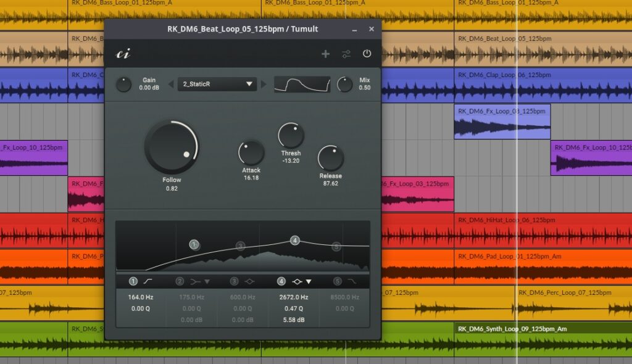Open plugin settings via the sliders icon
The height and width of the screenshot is (364, 632).
point(346,54)
